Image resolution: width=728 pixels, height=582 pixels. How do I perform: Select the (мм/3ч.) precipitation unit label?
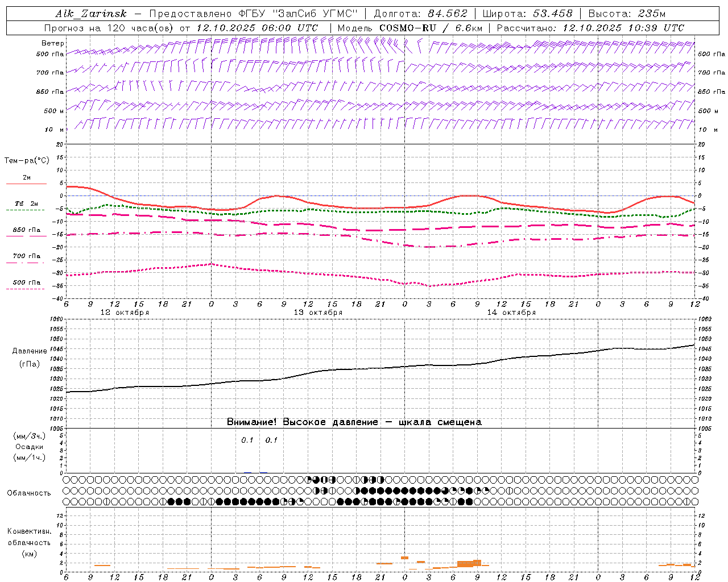click(30, 436)
